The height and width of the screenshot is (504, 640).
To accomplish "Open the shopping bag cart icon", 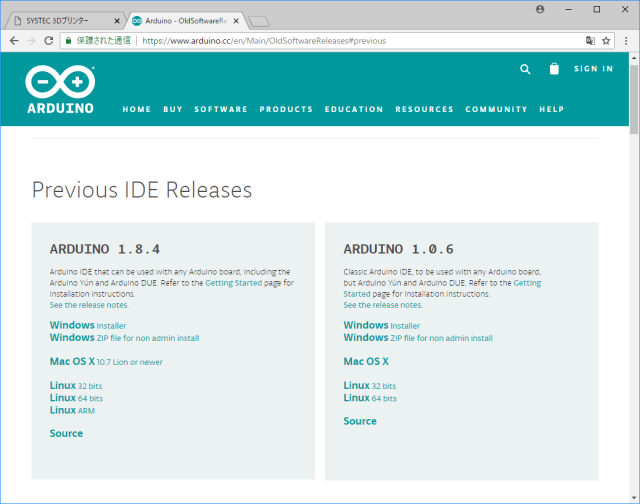I will 554,69.
